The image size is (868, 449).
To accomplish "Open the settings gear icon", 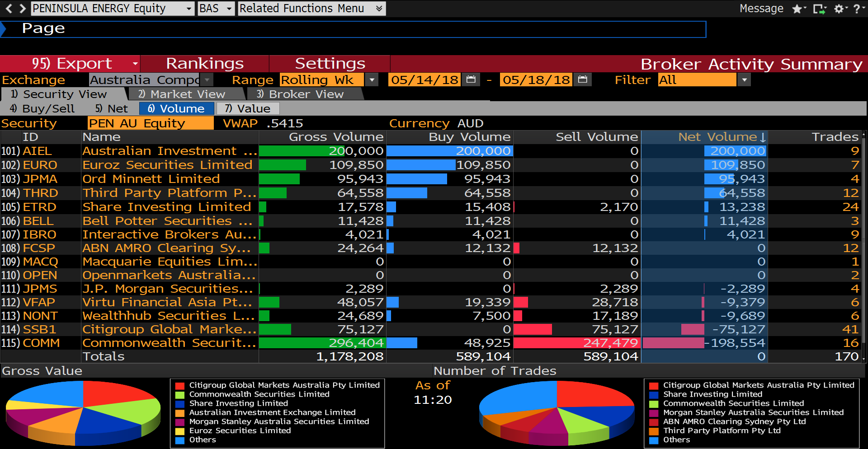I will [x=839, y=9].
